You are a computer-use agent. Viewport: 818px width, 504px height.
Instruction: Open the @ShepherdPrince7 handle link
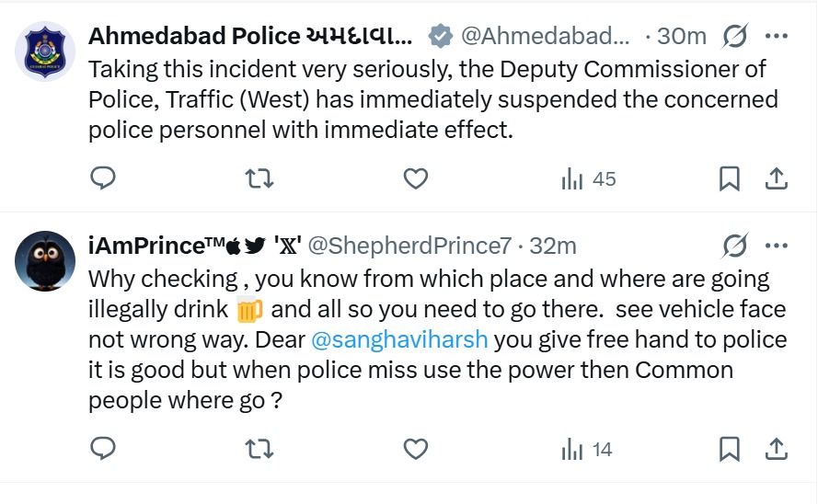(x=409, y=246)
